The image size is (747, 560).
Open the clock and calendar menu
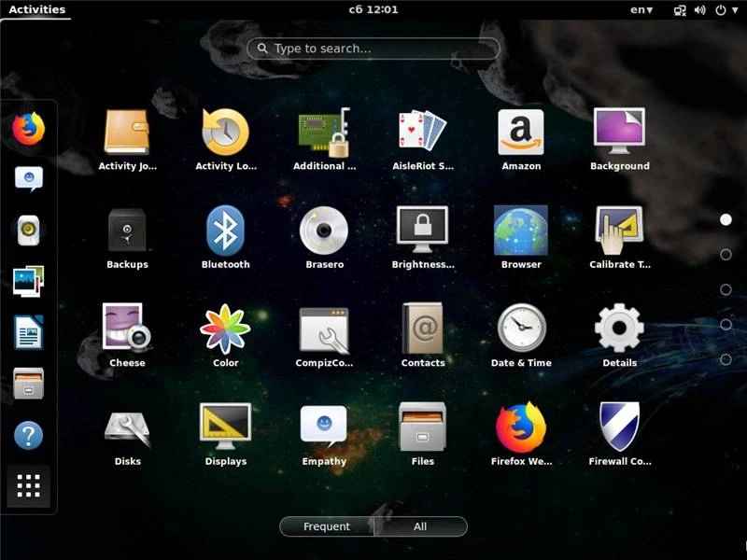pyautogui.click(x=373, y=9)
